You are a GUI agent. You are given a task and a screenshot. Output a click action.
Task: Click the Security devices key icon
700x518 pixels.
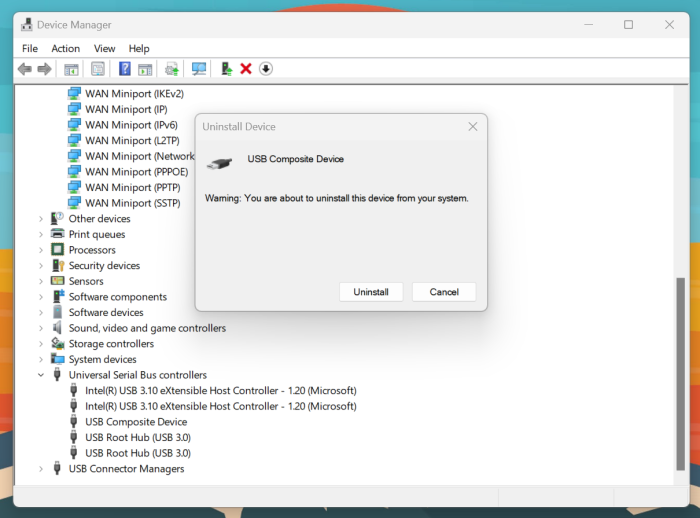coord(58,265)
